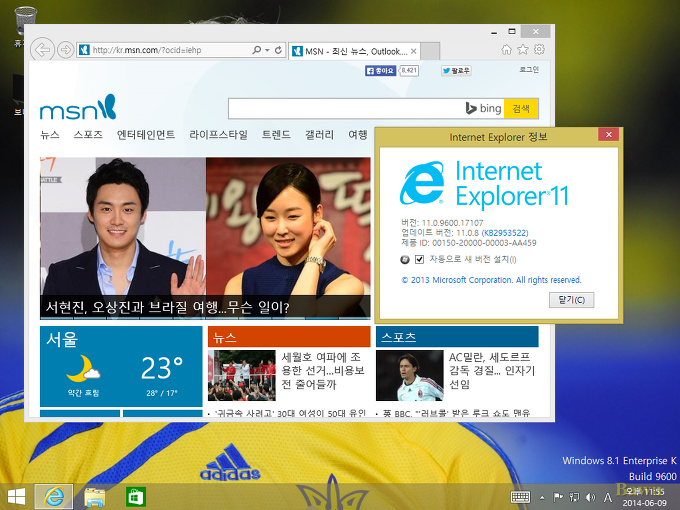This screenshot has height=510, width=680.
Task: Open the blue 스포츠 section header
Action: (457, 337)
